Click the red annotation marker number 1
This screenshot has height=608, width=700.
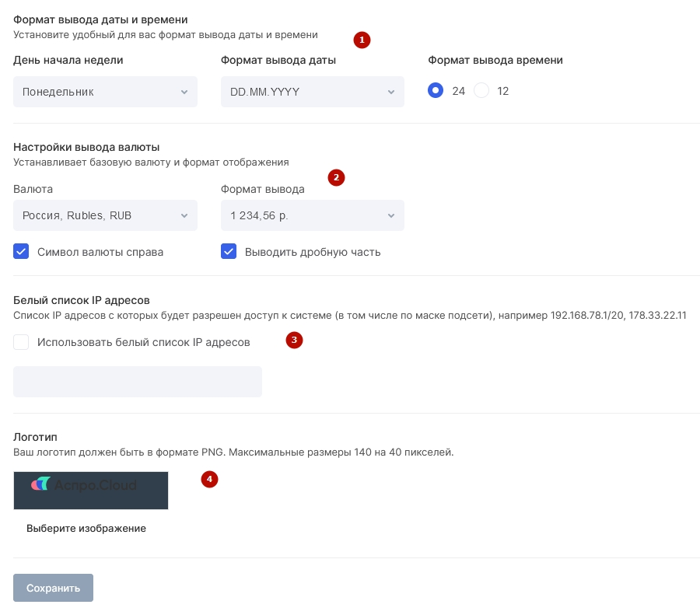click(362, 40)
